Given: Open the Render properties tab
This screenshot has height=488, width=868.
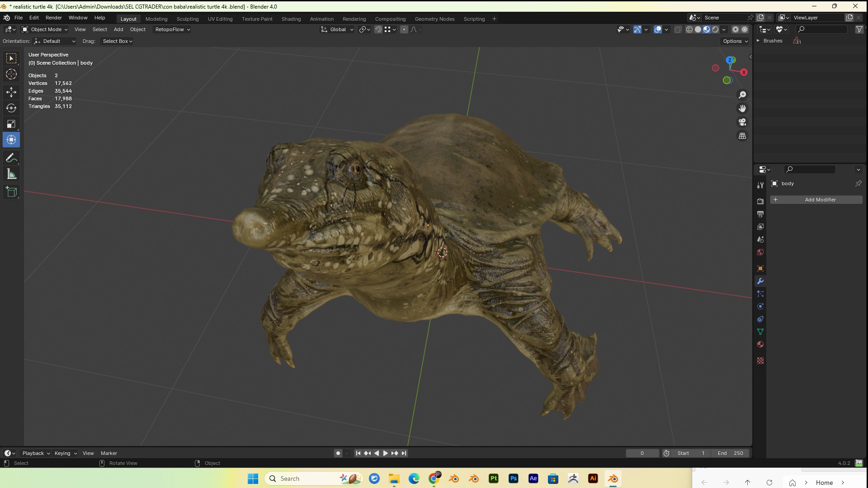Looking at the screenshot, I should click(760, 201).
